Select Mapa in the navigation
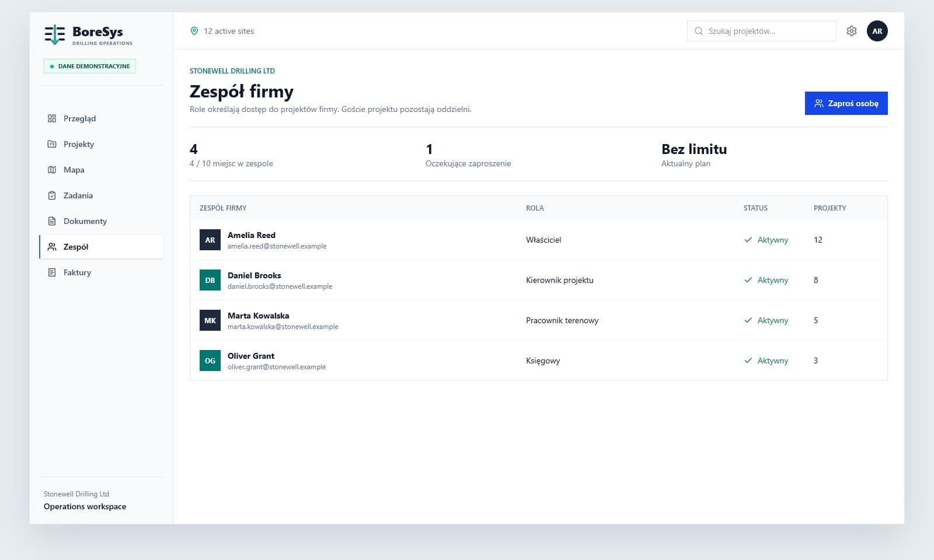 point(102,170)
